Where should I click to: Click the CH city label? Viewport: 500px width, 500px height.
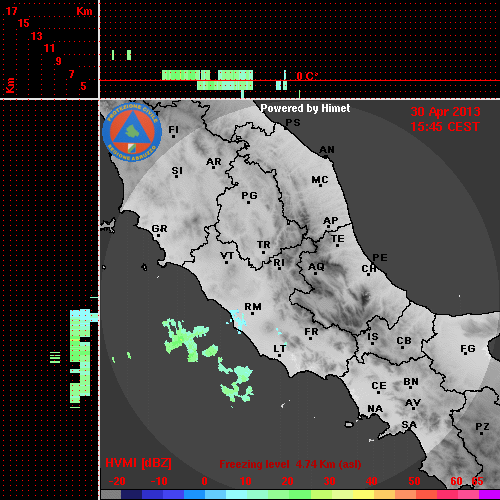click(369, 268)
